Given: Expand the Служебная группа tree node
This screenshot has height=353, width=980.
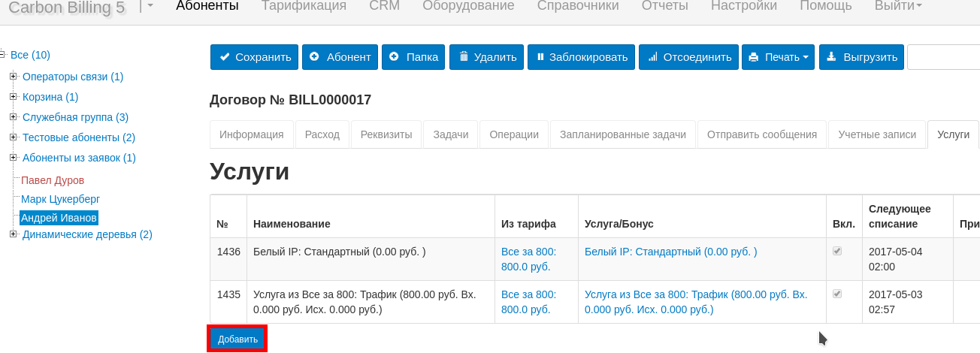Looking at the screenshot, I should point(14,117).
